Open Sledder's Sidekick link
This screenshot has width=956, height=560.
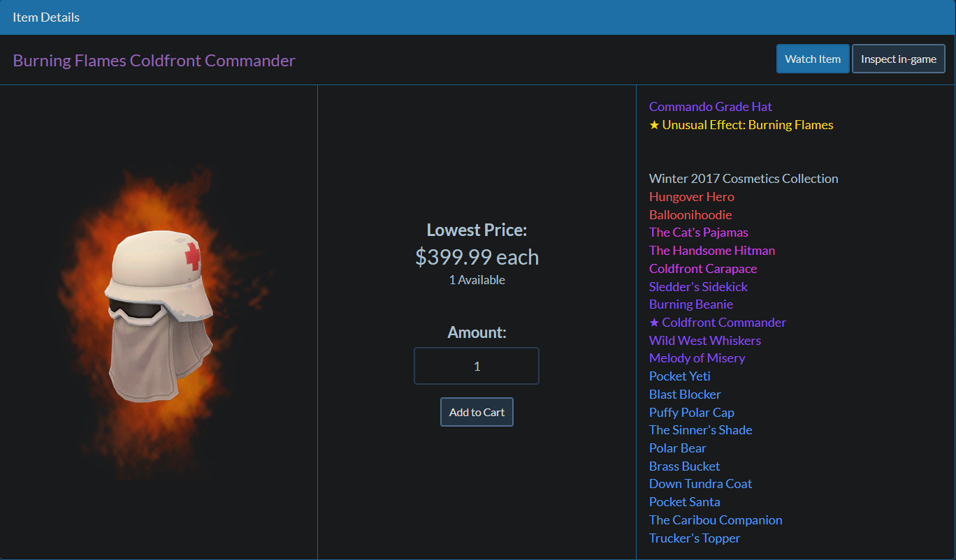(698, 287)
